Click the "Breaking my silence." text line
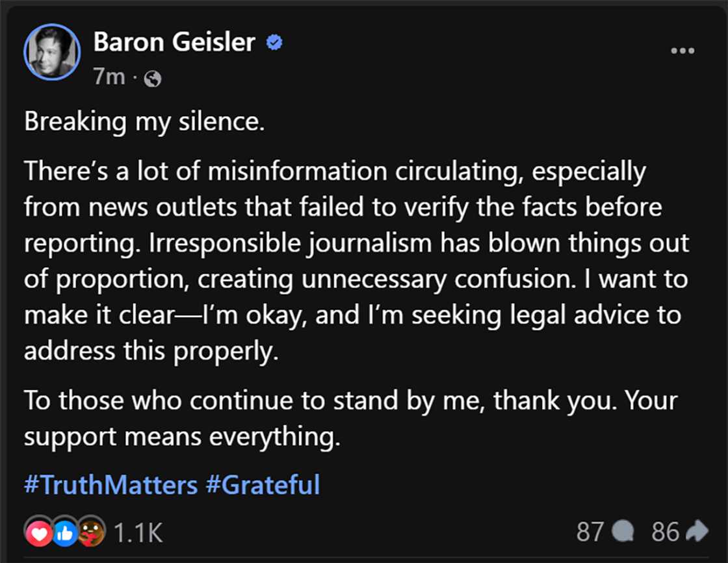 click(144, 122)
